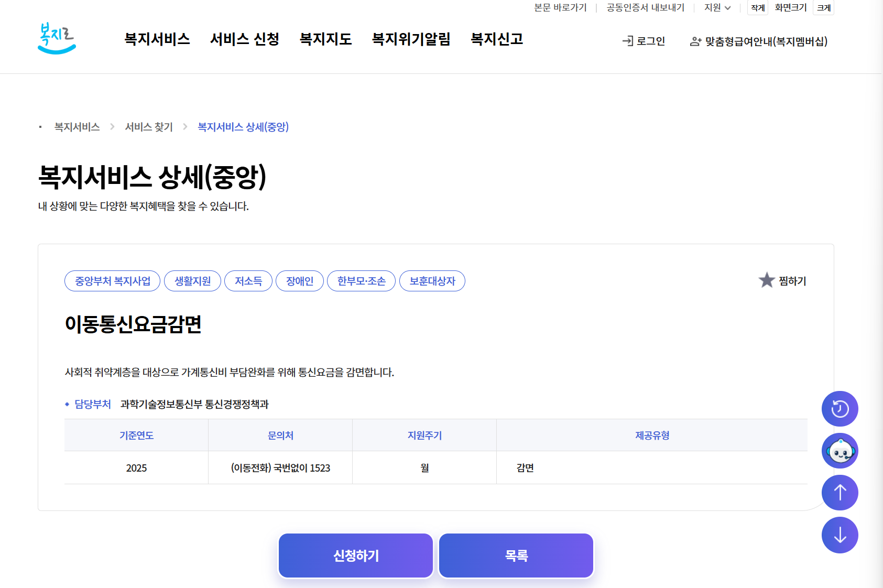The width and height of the screenshot is (883, 588).
Task: Click the 이동통신요금감면 title
Action: [x=133, y=324]
